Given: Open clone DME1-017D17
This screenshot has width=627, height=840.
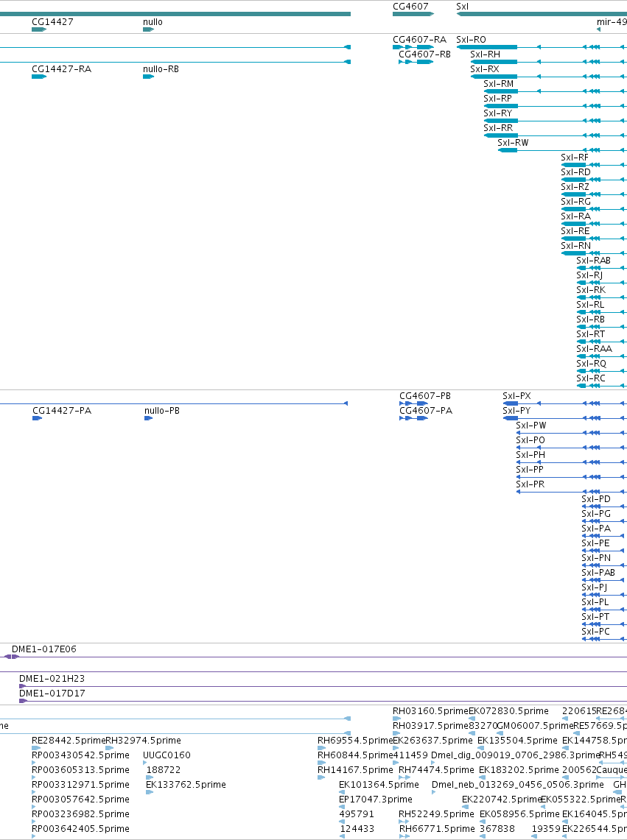Looking at the screenshot, I should point(52,693).
